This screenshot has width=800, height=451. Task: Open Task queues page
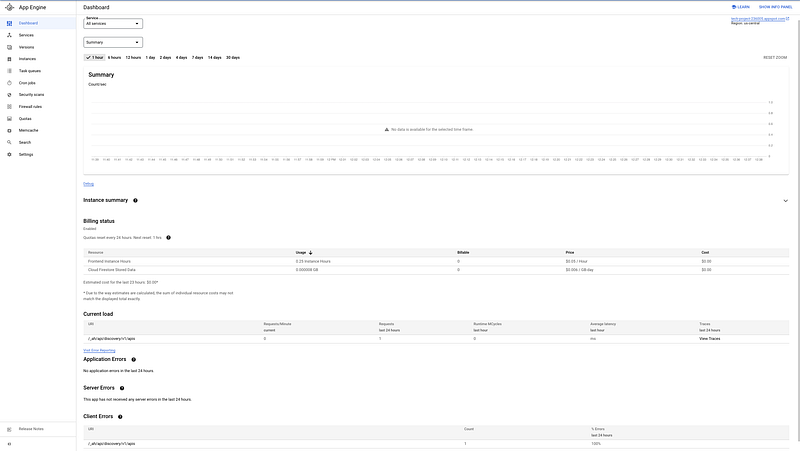point(30,71)
